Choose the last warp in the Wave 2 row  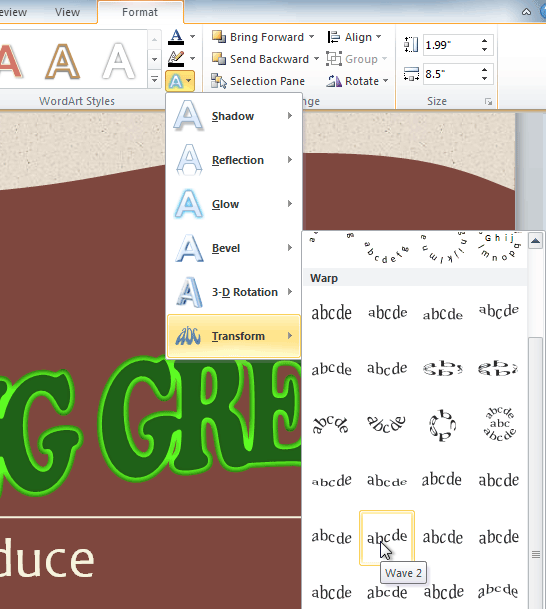[499, 538]
